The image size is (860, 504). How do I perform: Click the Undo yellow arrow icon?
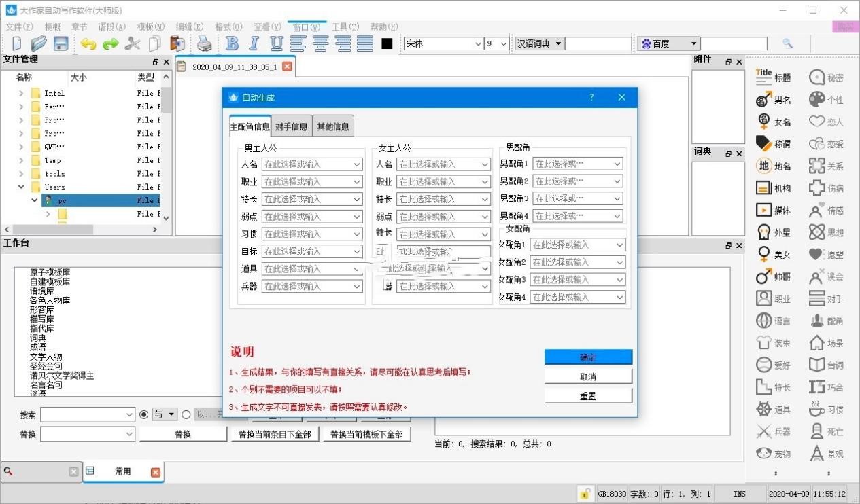point(88,43)
